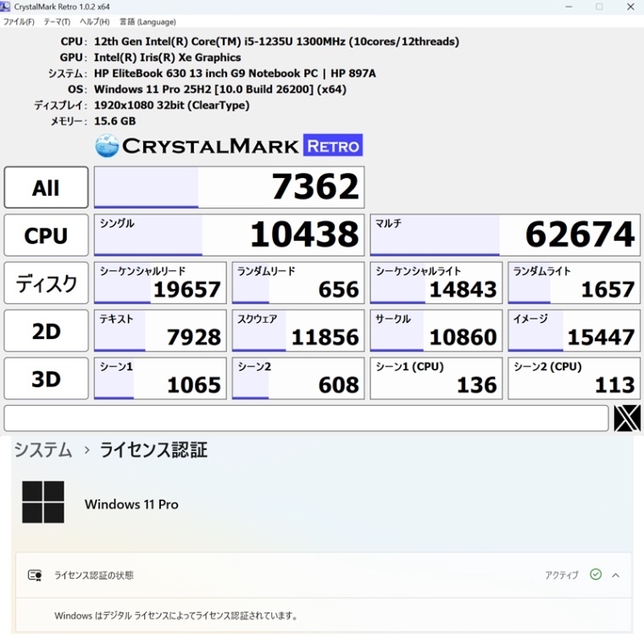
Task: Click the スクウェア 11856 cell
Action: [x=298, y=330]
